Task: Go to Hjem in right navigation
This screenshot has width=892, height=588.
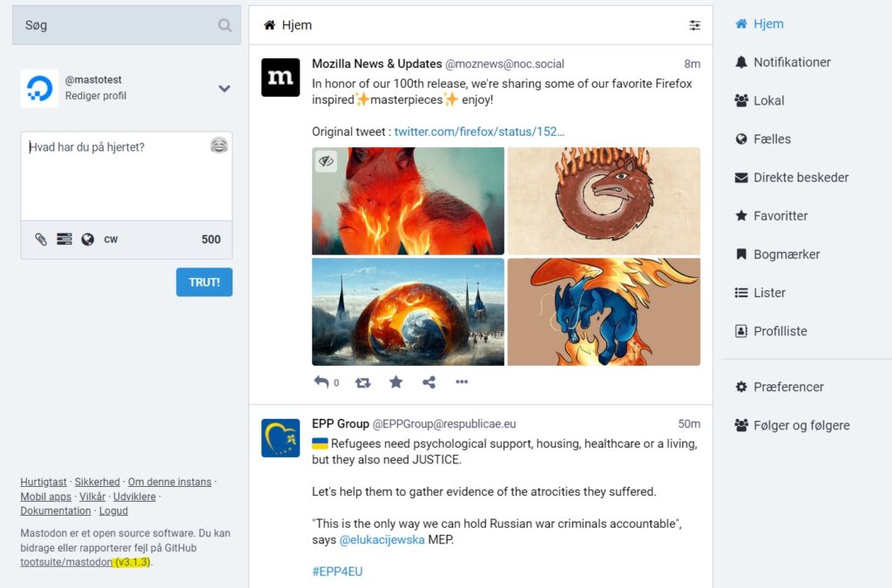Action: (x=760, y=24)
